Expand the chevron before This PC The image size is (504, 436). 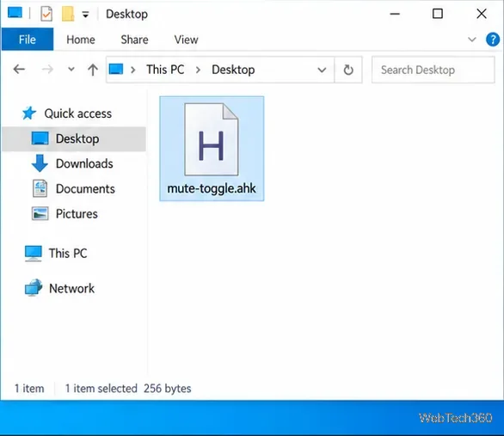coord(133,70)
